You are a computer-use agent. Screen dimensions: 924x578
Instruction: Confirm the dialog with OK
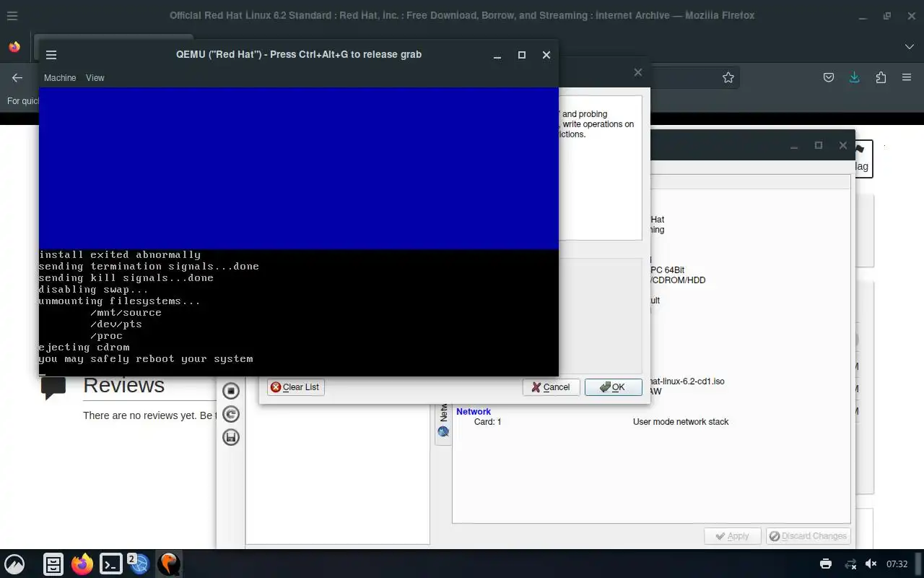tap(613, 387)
